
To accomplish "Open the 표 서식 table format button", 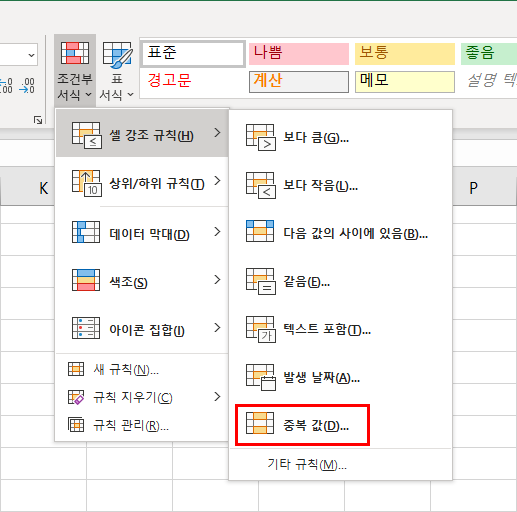I will click(x=117, y=71).
